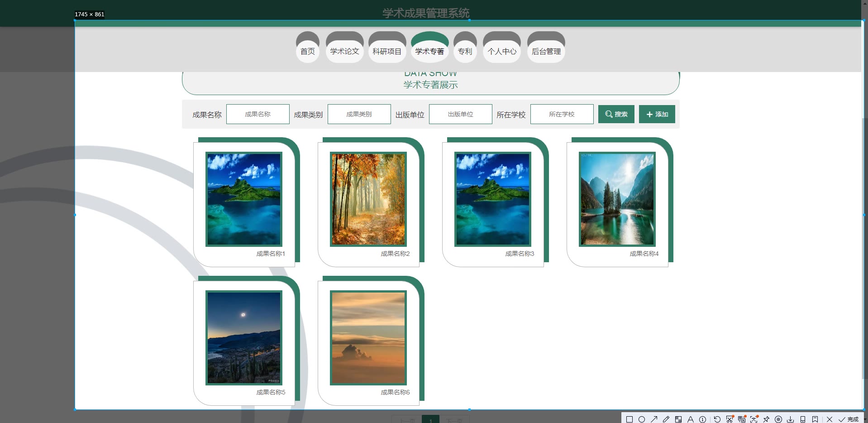Click the 成果名称6 caption text
The height and width of the screenshot is (423, 868).
[395, 392]
